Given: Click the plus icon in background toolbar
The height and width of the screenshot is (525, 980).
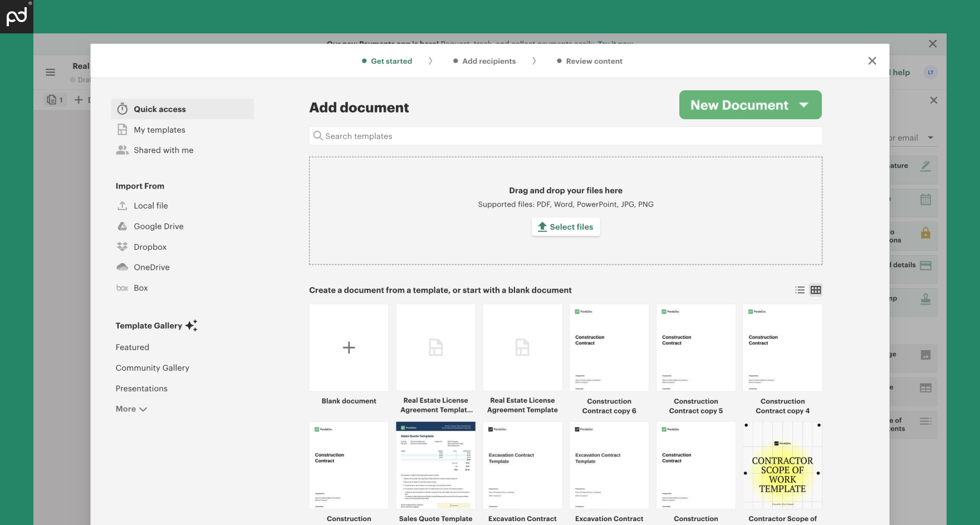Looking at the screenshot, I should coord(79,100).
